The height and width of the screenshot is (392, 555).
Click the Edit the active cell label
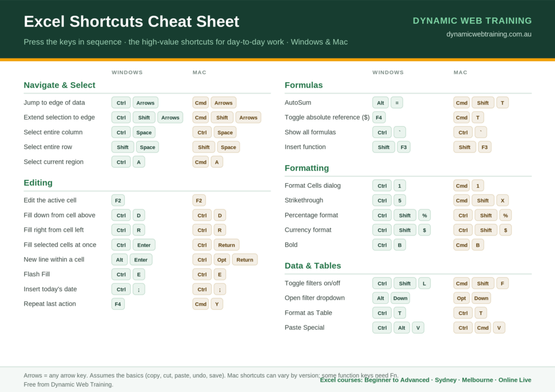click(x=50, y=200)
